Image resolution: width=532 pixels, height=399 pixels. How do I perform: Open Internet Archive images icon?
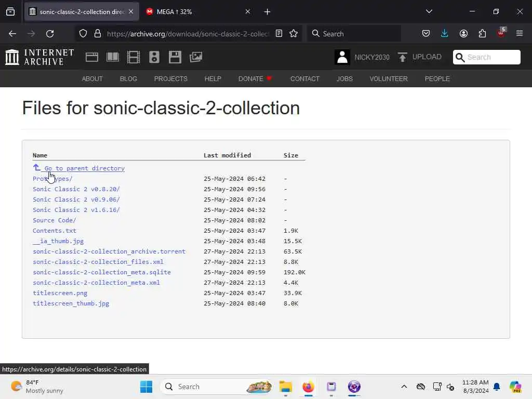196,57
